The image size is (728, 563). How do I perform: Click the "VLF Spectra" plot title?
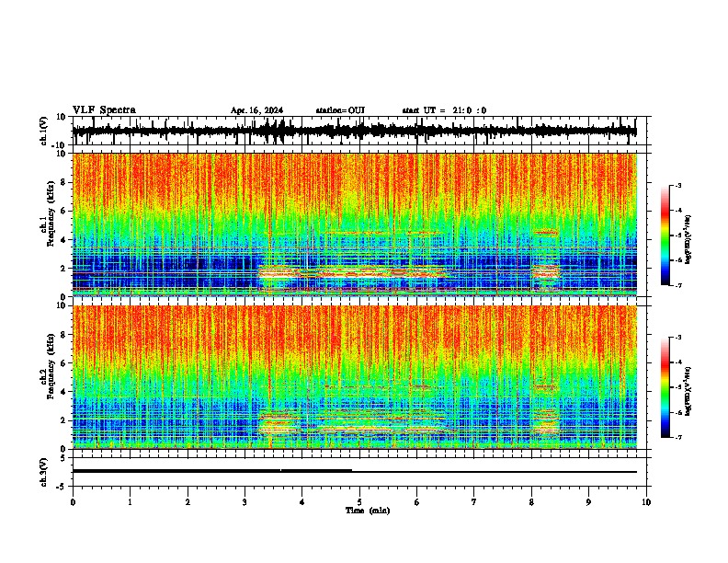104,109
